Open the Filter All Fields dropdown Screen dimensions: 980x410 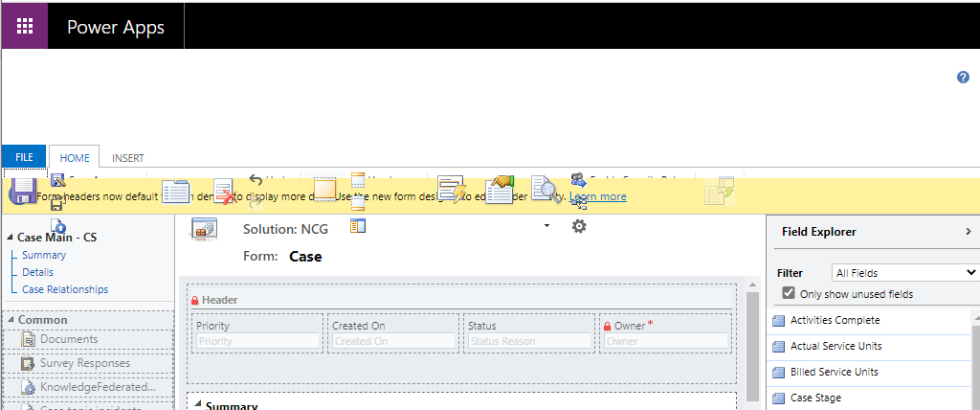coord(905,273)
